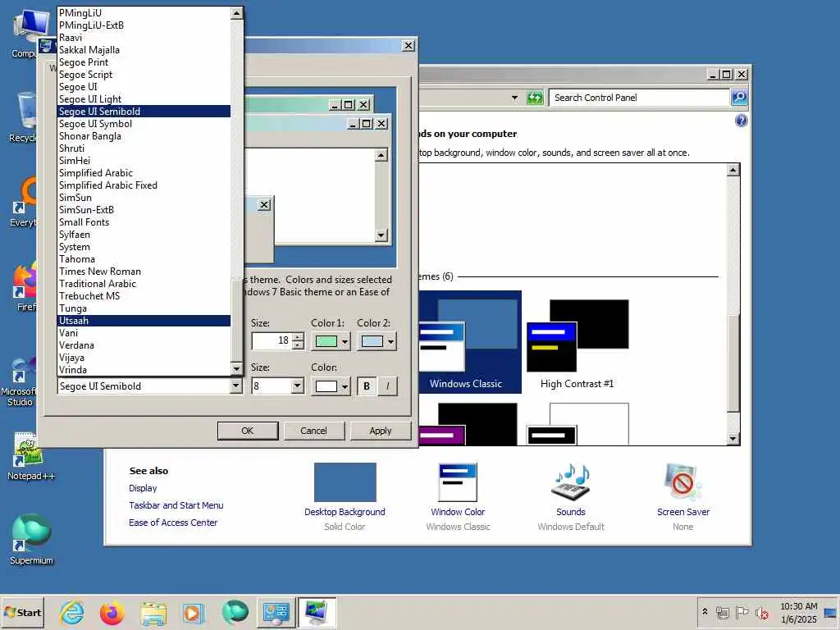The height and width of the screenshot is (630, 840).
Task: Open Control Panel help question icon
Action: [x=741, y=121]
